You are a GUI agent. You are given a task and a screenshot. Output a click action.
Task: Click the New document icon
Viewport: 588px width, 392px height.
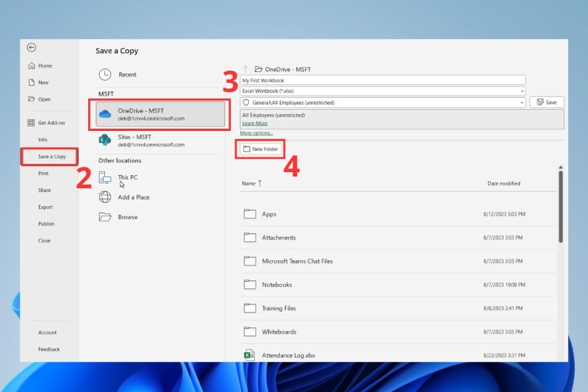click(x=32, y=82)
